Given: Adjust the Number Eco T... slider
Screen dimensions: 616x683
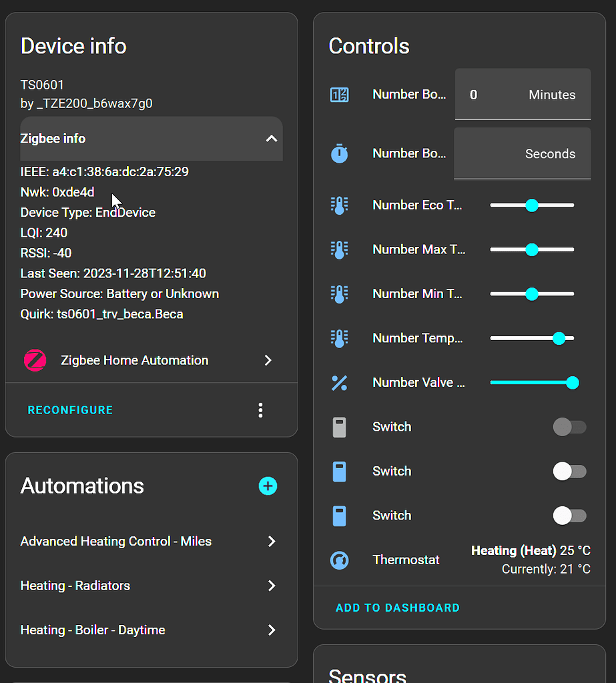Looking at the screenshot, I should 532,205.
